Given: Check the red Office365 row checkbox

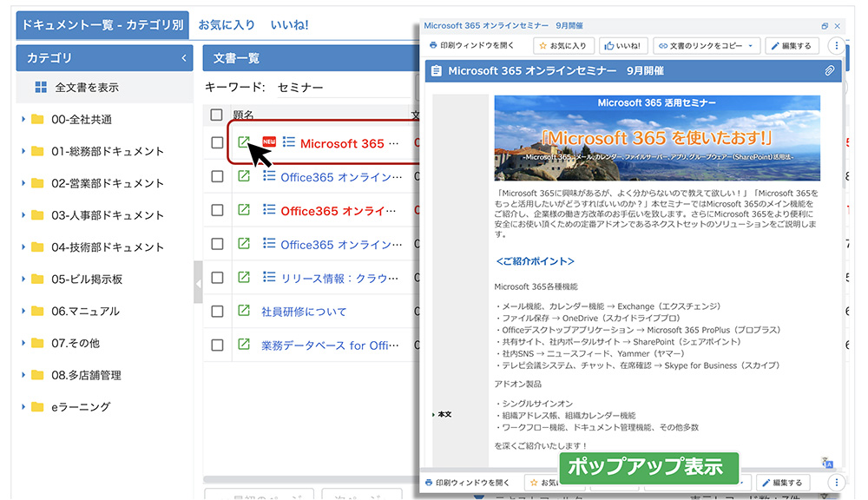Looking at the screenshot, I should pos(218,210).
